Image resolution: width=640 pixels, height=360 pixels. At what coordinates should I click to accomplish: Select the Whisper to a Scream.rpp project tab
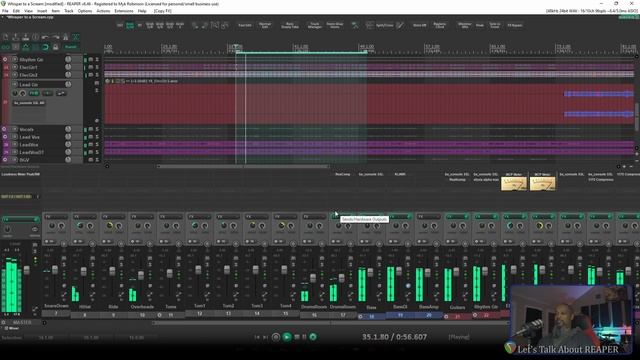point(30,17)
